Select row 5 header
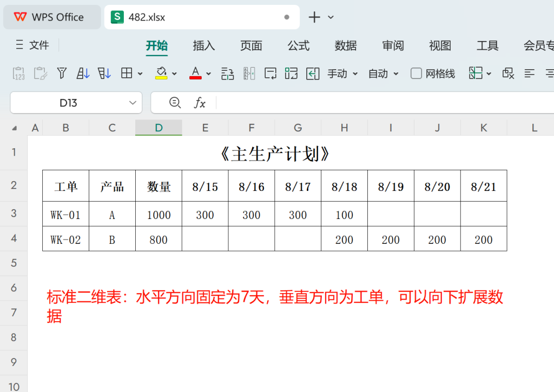 pos(14,263)
